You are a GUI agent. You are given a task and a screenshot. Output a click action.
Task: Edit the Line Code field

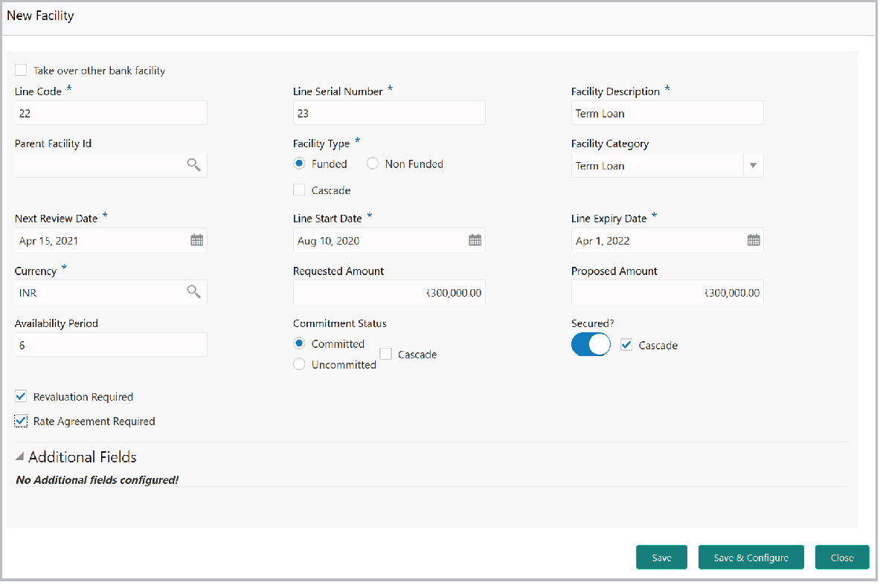(x=111, y=113)
